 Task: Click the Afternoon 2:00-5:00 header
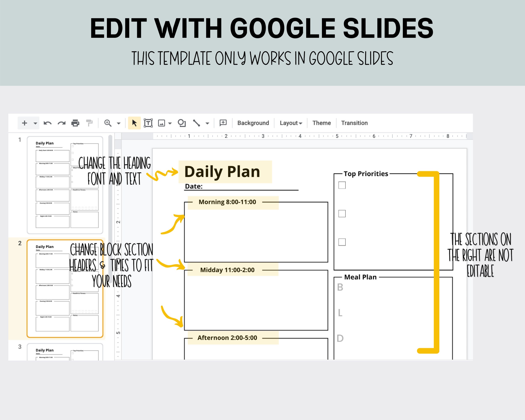coord(227,338)
